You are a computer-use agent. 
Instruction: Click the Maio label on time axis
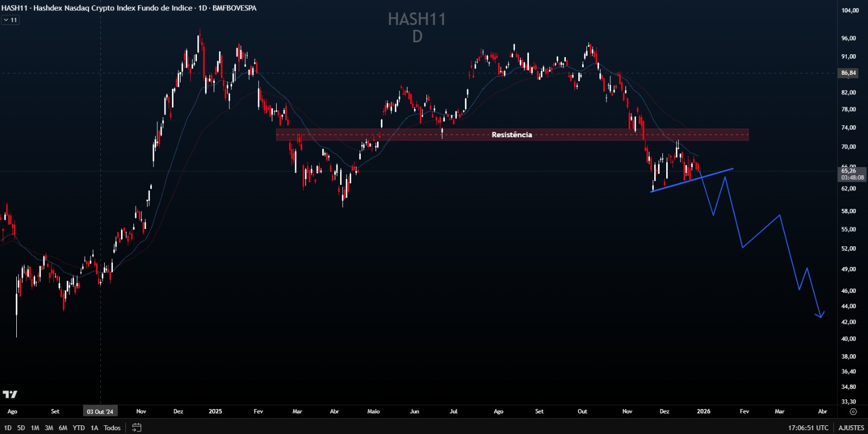tap(373, 411)
